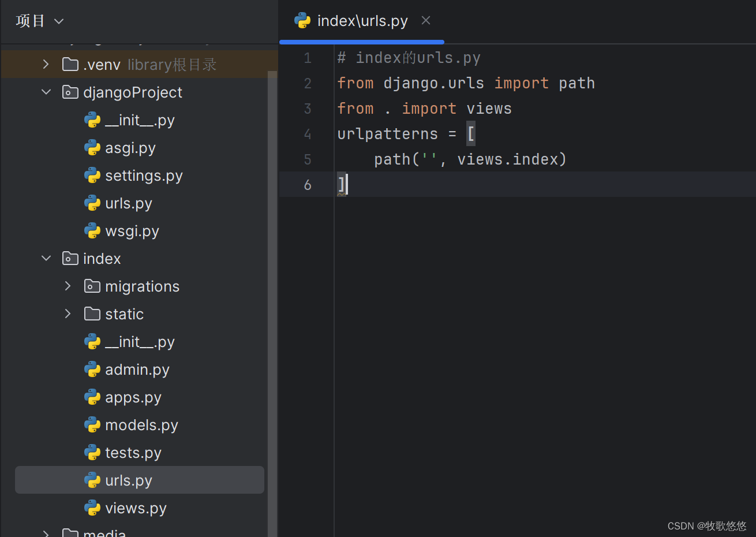
Task: Open __init__.py under index folder
Action: (140, 342)
